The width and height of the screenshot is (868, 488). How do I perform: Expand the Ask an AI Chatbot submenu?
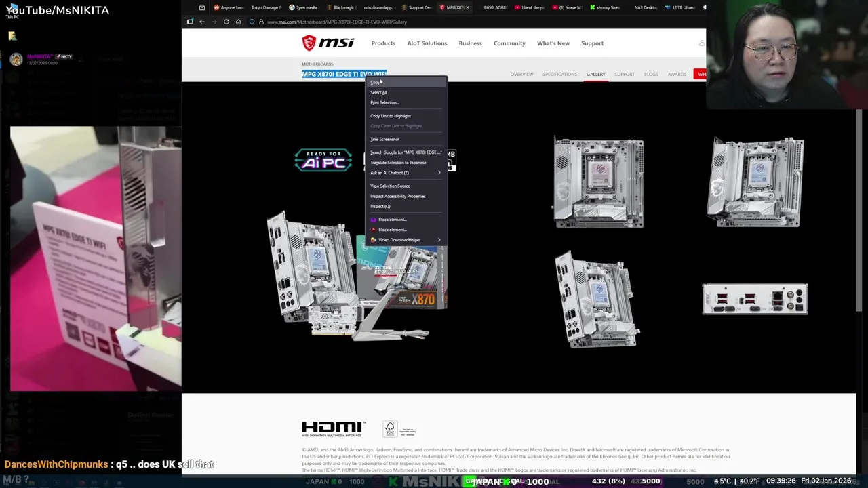coord(406,173)
